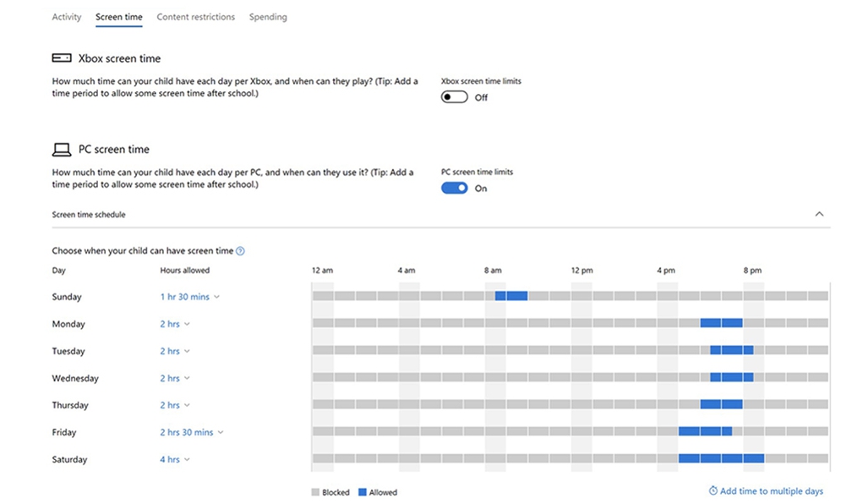Click the Xbox screen time heading
Viewport: 868px width, 504px height.
pyautogui.click(x=119, y=58)
